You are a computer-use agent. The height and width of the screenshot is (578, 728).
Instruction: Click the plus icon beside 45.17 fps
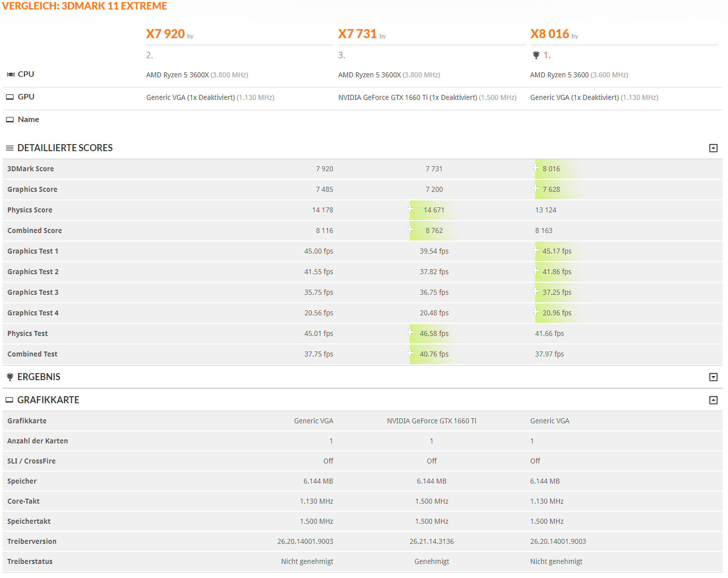tap(535, 250)
